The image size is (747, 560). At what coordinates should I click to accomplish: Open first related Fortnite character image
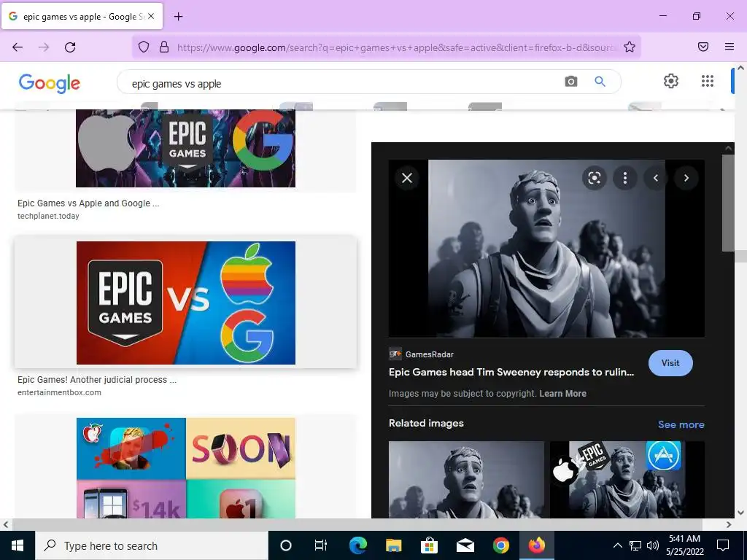pyautogui.click(x=466, y=479)
